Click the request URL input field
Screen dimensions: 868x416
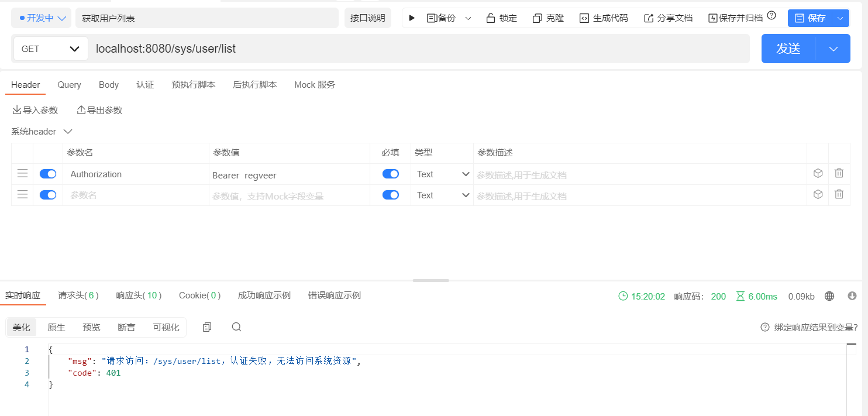[419, 49]
